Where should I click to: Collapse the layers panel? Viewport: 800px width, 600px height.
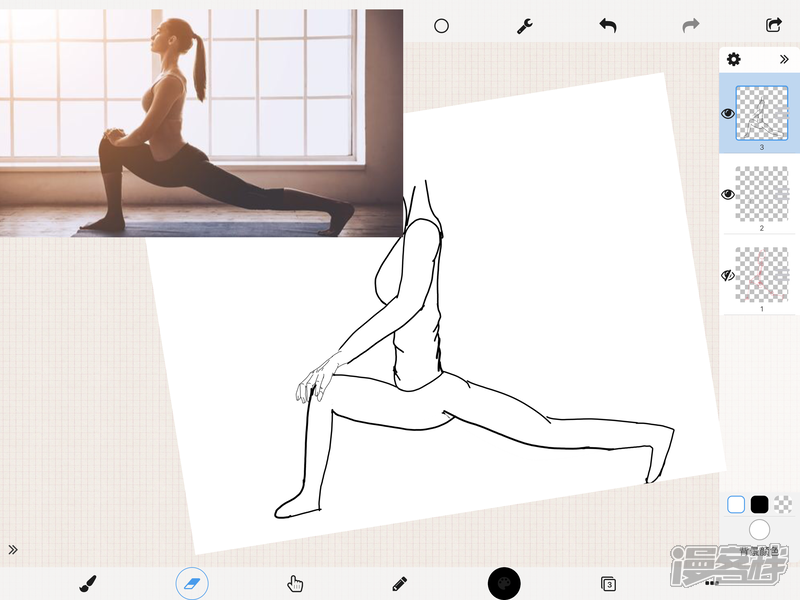pos(784,60)
